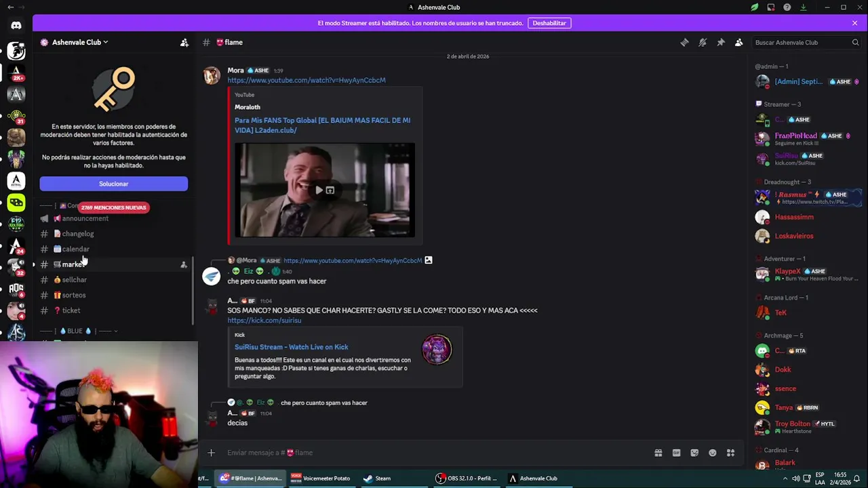Open the GIF picker
This screenshot has width=868, height=488.
pos(676,453)
